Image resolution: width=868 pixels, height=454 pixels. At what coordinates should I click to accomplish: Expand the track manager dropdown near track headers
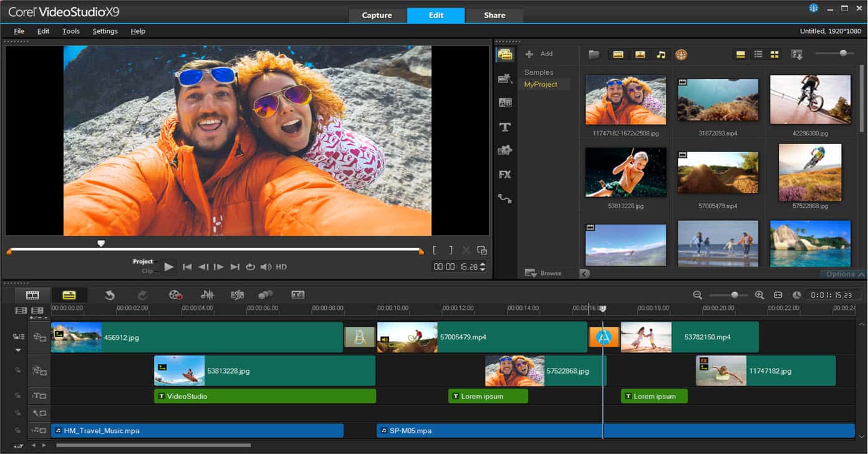tap(18, 350)
